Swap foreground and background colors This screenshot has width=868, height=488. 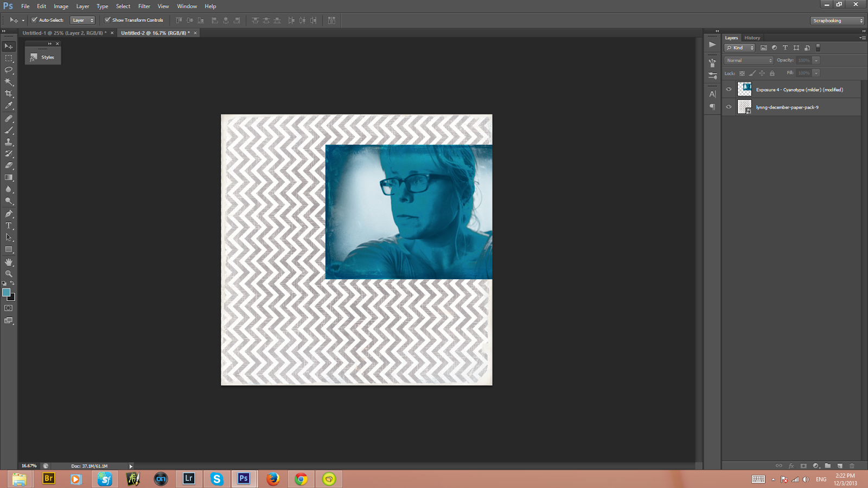[12, 283]
